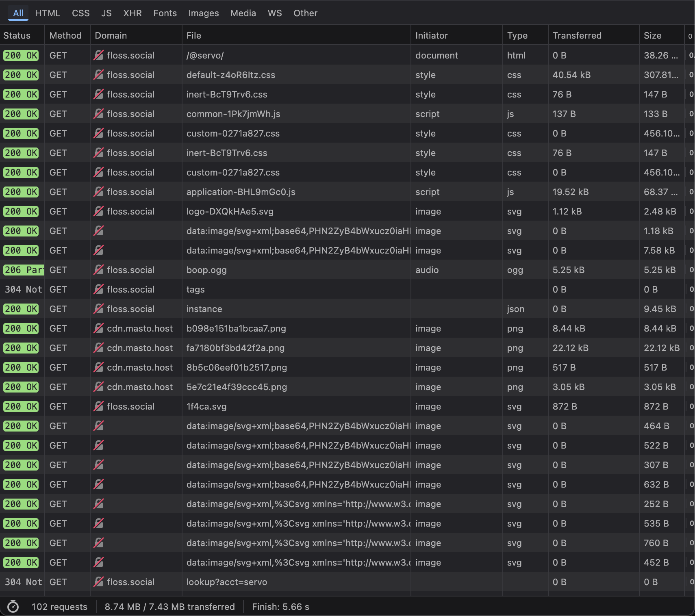
Task: Click insecure lock icon on b098e151ba1bcaa7.png row
Action: [98, 328]
